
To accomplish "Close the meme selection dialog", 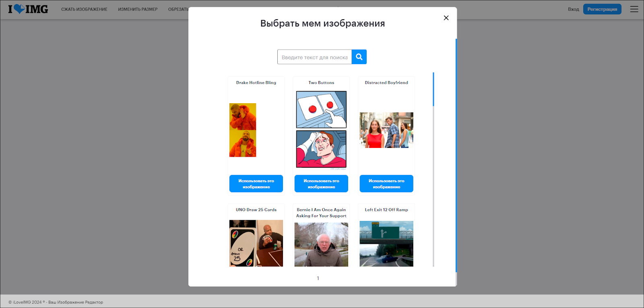I will (x=446, y=18).
